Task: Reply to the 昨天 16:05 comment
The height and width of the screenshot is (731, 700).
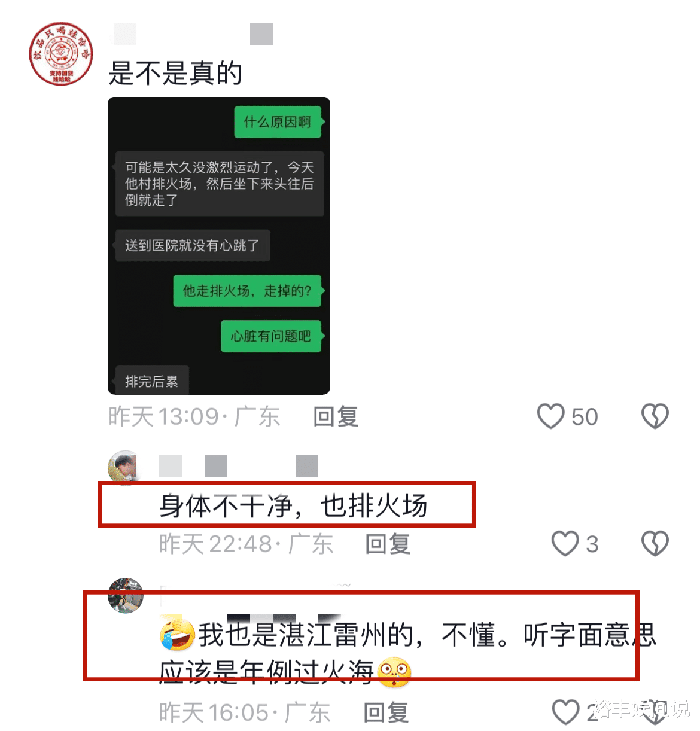Action: tap(386, 712)
